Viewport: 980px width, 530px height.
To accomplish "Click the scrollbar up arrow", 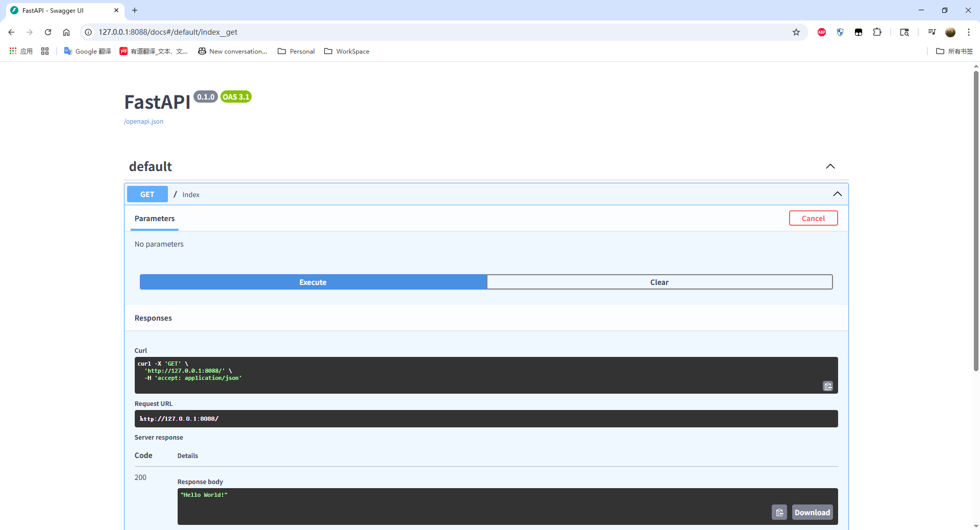I will click(x=976, y=66).
